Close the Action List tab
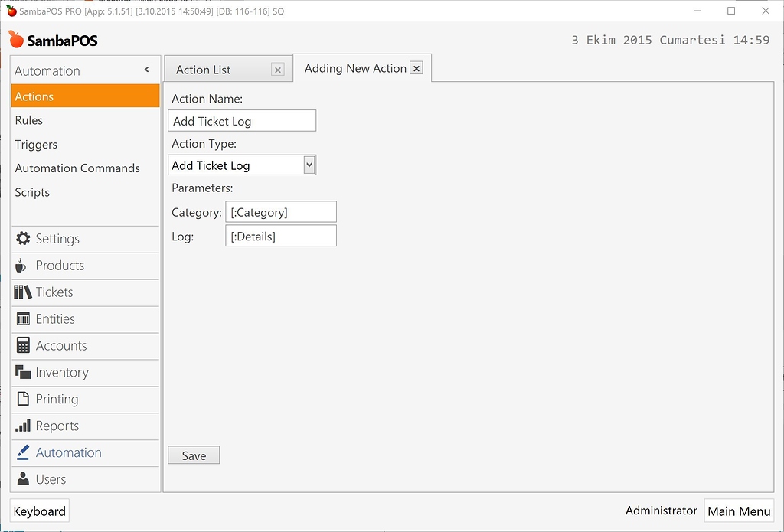Viewport: 784px width, 532px height. click(277, 69)
